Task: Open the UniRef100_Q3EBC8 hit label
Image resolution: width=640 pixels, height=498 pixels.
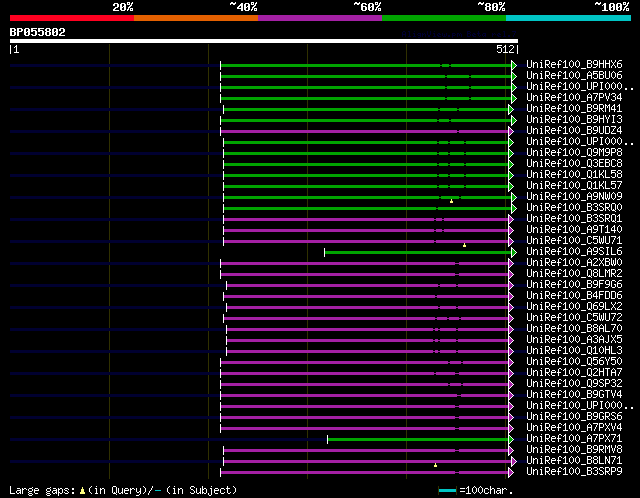Action: [x=574, y=164]
